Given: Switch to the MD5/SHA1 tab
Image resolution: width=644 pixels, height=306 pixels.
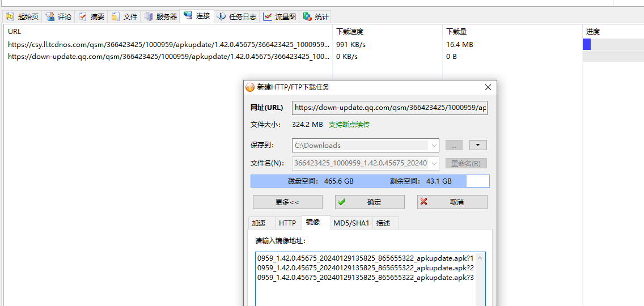Looking at the screenshot, I should point(351,223).
